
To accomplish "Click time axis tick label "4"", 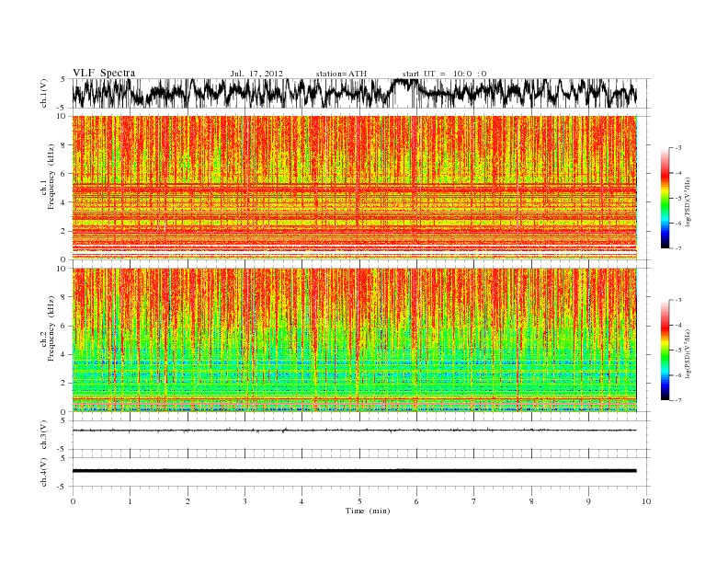I will click(x=301, y=501).
